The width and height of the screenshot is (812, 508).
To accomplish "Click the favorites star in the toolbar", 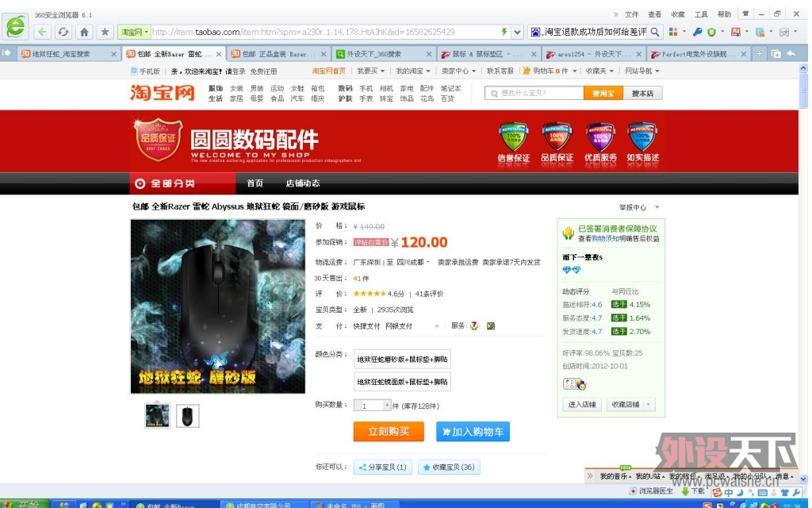I will click(105, 32).
